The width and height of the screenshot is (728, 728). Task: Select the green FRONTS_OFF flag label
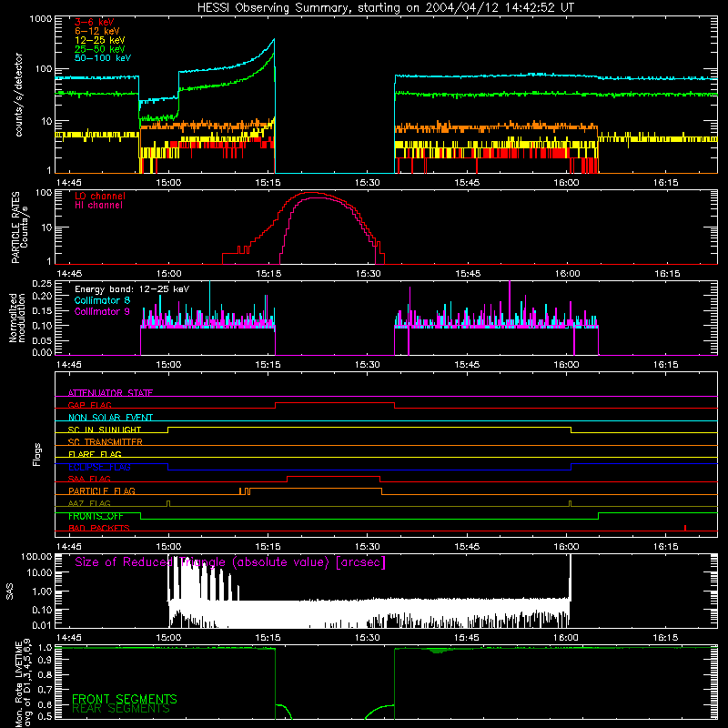tap(96, 516)
